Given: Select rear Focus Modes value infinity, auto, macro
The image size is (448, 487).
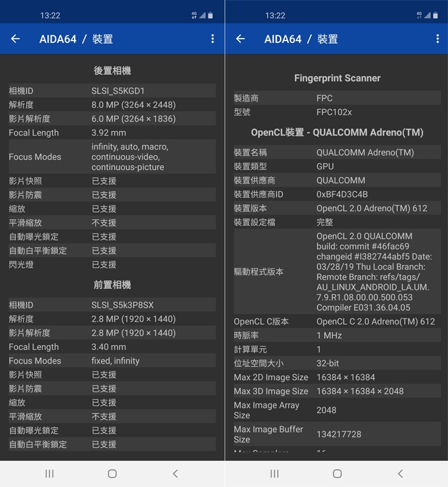Looking at the screenshot, I should pyautogui.click(x=130, y=157).
